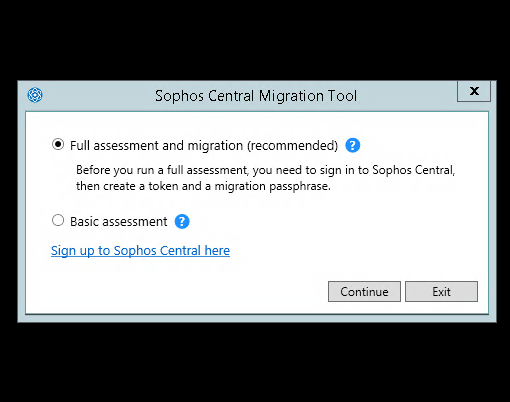The height and width of the screenshot is (402, 510).
Task: Click 'Sign up' at the start of the link
Action: [x=72, y=251]
